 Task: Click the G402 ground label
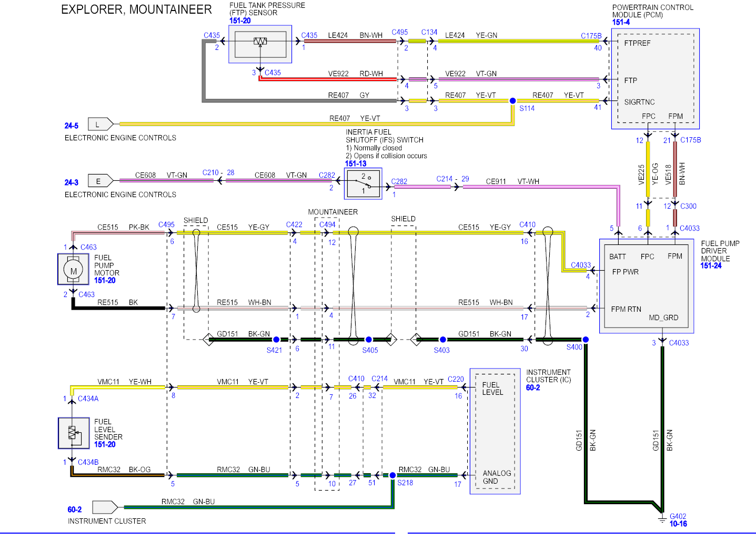pyautogui.click(x=678, y=516)
